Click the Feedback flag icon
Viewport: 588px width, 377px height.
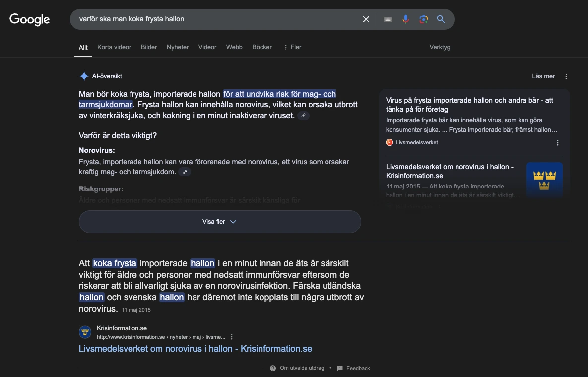(x=339, y=368)
